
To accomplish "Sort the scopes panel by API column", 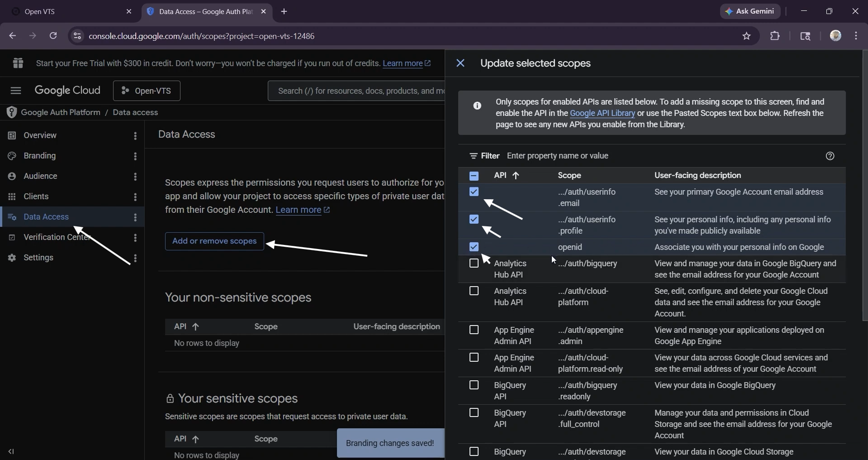I will 507,176.
